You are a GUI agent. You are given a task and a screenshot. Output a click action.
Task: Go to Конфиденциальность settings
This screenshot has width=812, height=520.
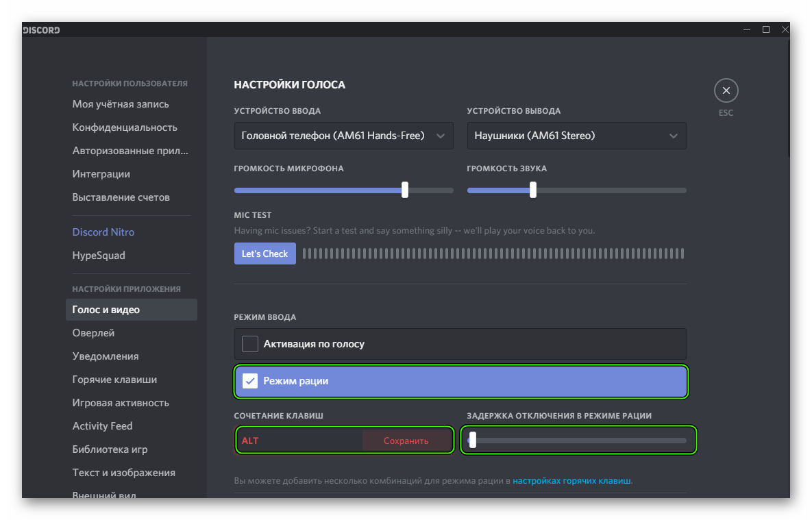125,127
